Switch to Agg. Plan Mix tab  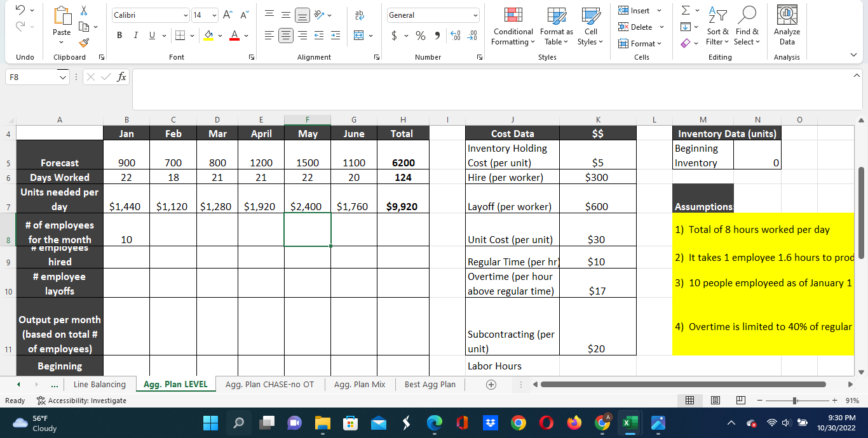pos(360,384)
